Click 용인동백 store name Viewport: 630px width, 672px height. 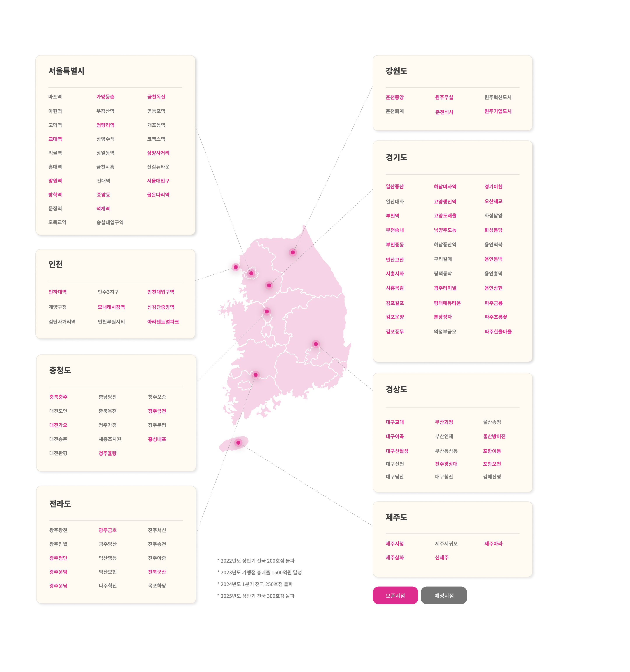[x=493, y=259]
